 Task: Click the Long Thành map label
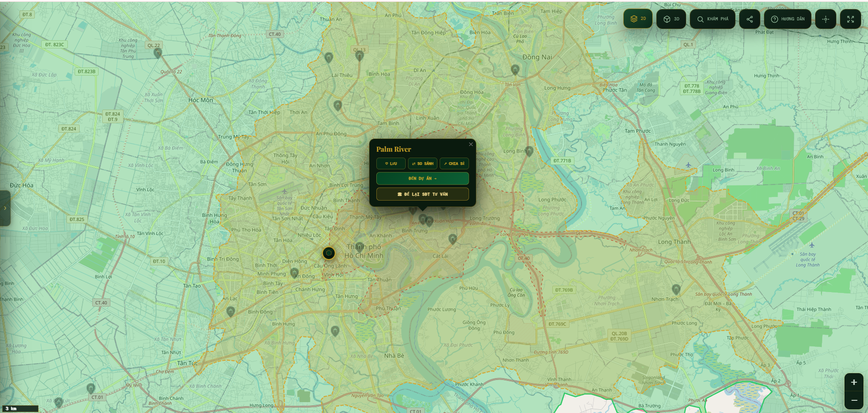[x=674, y=242]
